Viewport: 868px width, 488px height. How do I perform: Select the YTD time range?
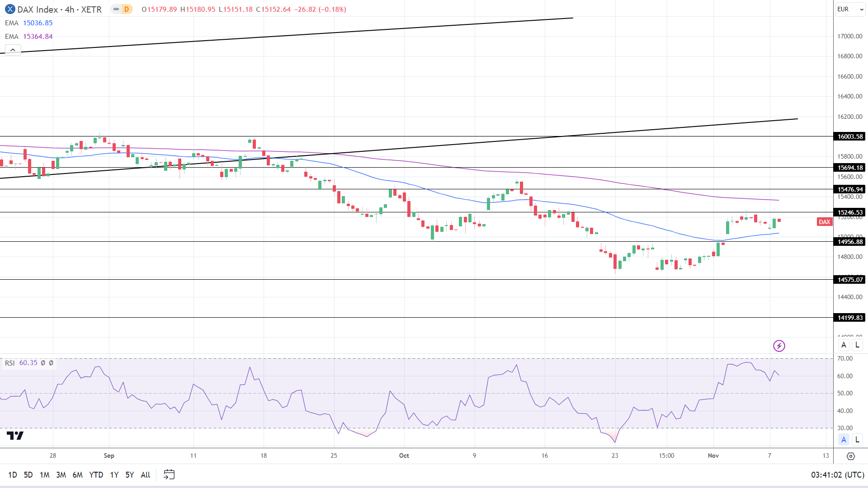(x=96, y=475)
